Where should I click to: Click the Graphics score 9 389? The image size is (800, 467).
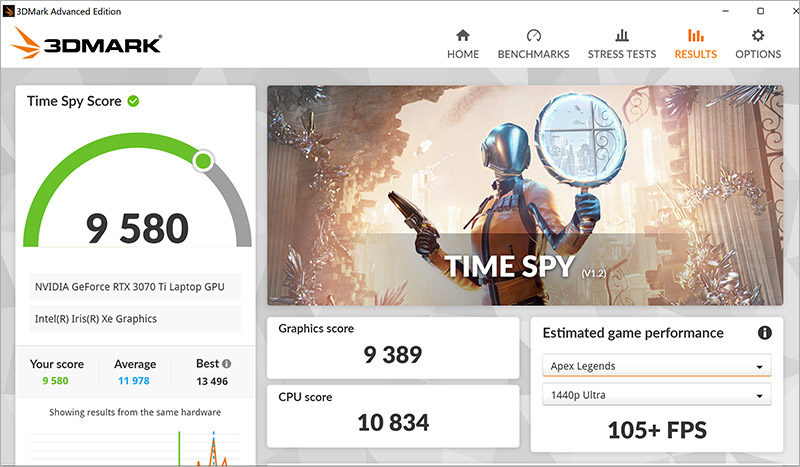click(x=393, y=355)
